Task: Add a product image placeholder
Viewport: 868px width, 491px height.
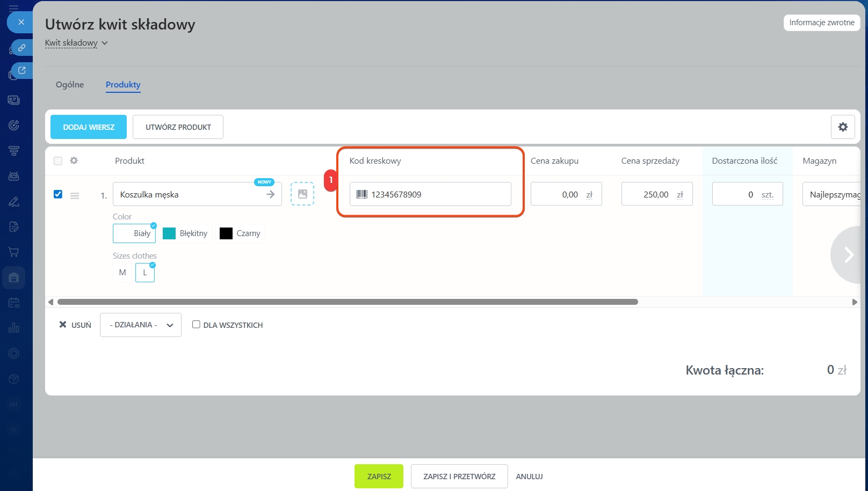Action: (302, 194)
